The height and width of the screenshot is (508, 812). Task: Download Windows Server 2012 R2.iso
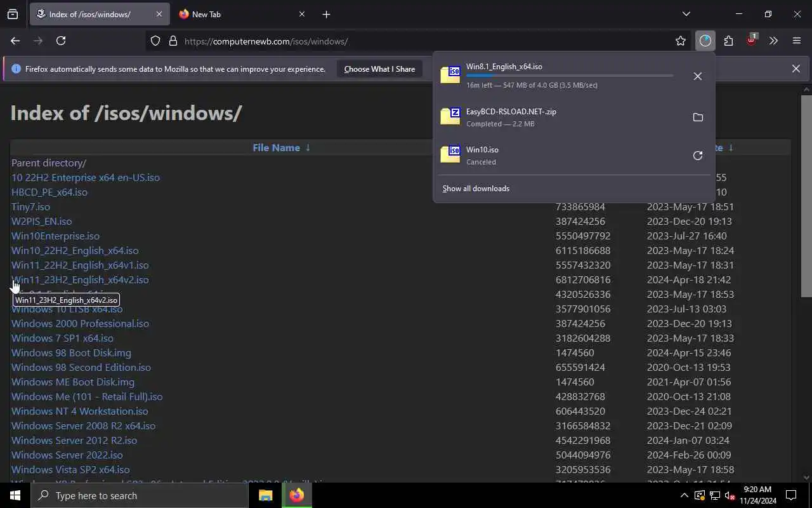pyautogui.click(x=74, y=441)
